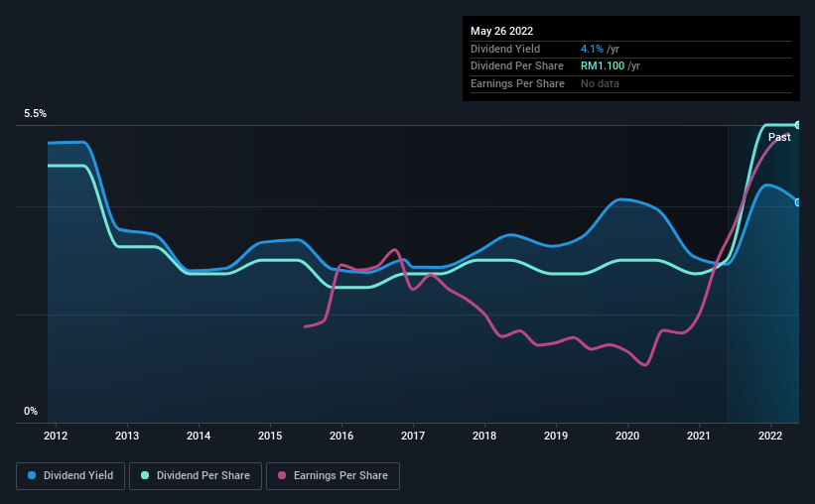Select the 2018 x-axis label
815x504 pixels.
(x=484, y=436)
